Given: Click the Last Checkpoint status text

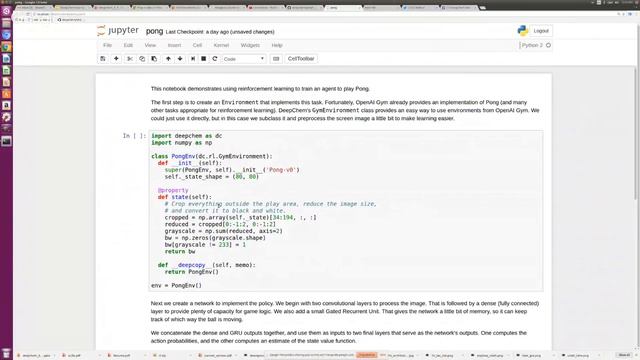Looking at the screenshot, I should [x=220, y=32].
